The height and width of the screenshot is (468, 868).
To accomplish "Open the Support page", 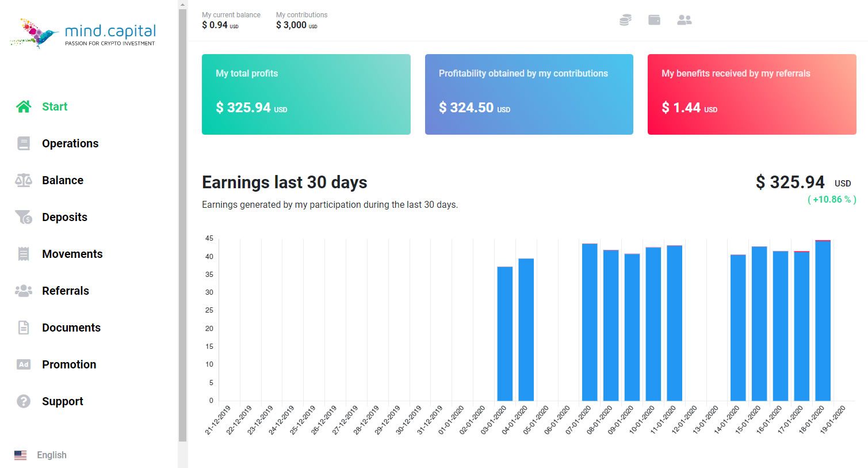I will pos(63,401).
